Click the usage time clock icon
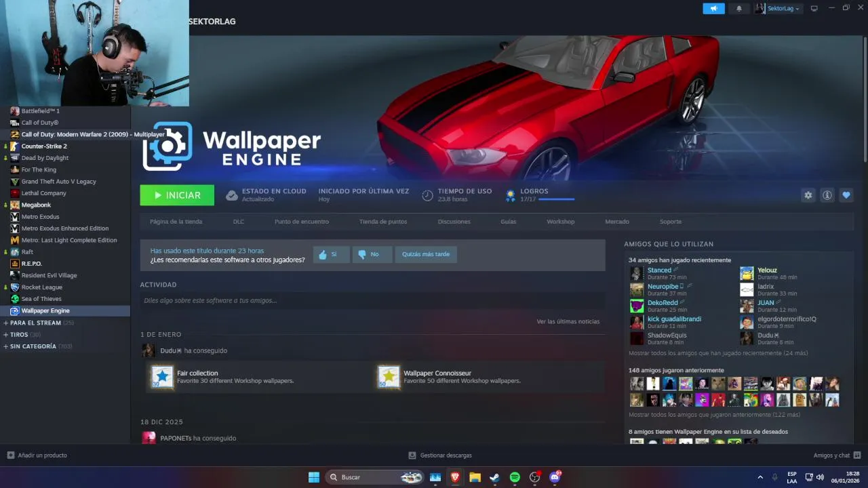 coord(427,195)
